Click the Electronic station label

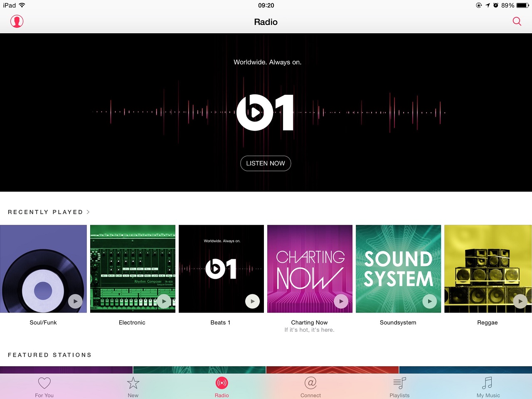coord(132,323)
